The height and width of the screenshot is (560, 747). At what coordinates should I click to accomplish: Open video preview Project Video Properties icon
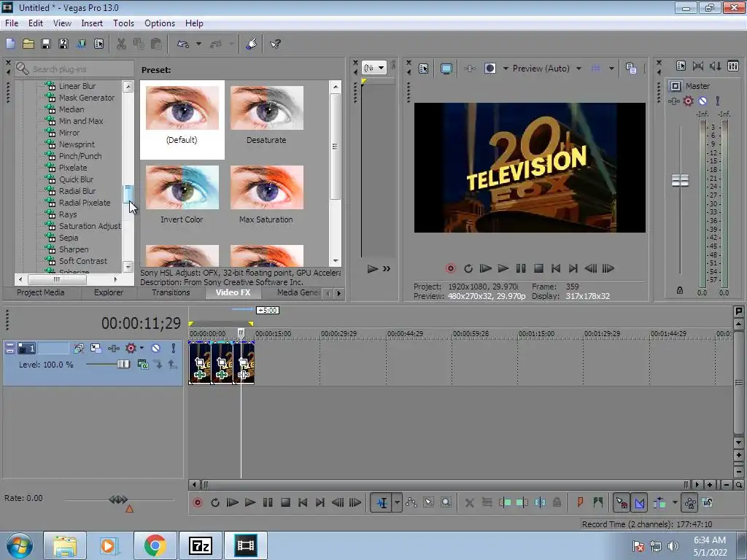(x=424, y=69)
